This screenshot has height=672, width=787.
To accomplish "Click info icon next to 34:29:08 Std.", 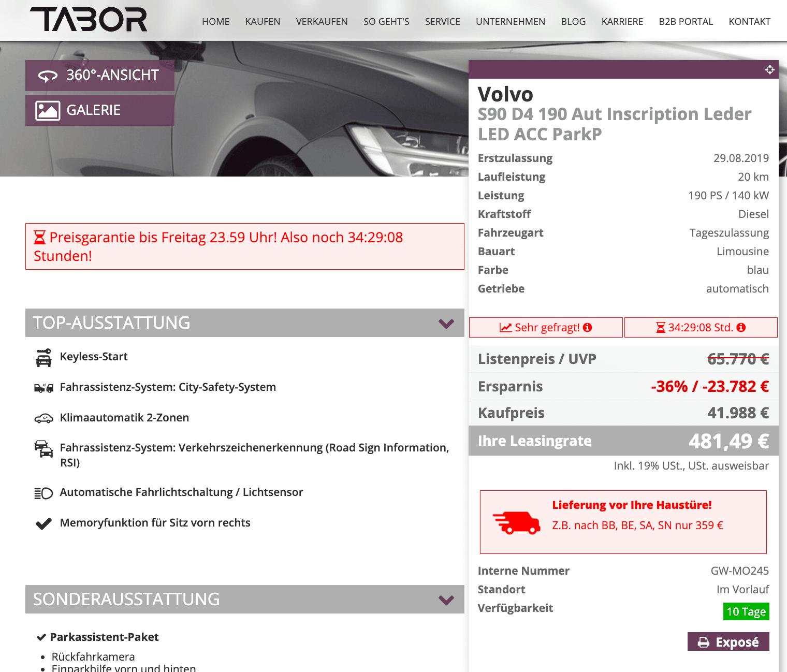I will pyautogui.click(x=741, y=327).
